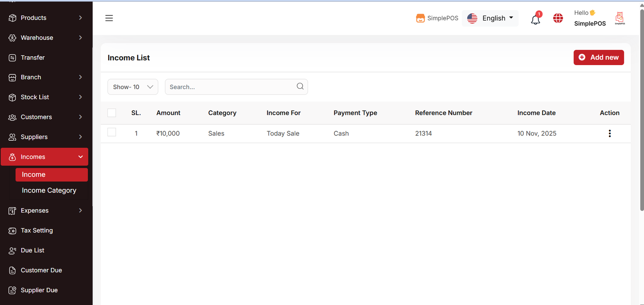Open the three-dot action menu for row 1
Viewport: 644px width, 305px height.
click(609, 133)
